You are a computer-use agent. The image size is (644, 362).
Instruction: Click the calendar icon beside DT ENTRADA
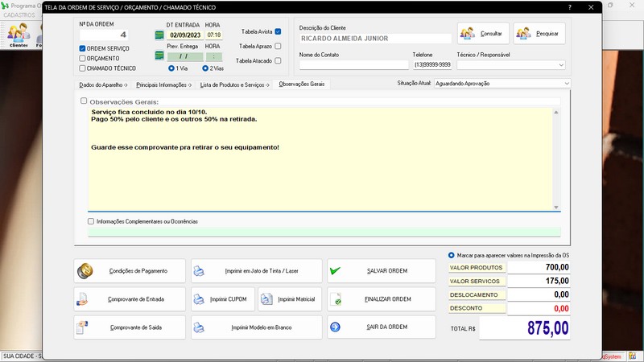(x=159, y=35)
